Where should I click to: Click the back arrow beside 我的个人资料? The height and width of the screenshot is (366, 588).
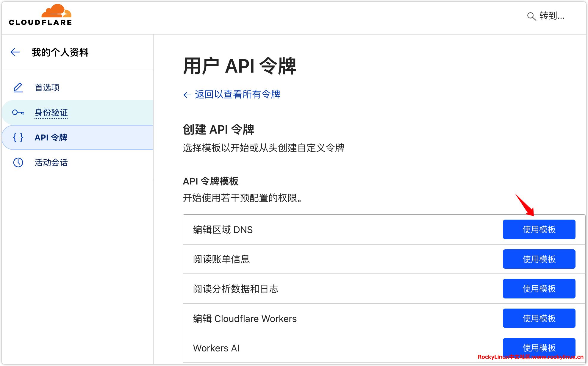point(15,52)
